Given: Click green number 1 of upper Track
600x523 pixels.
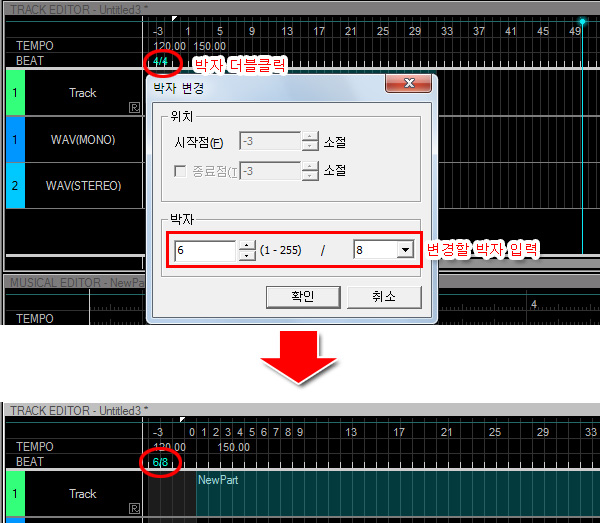Looking at the screenshot, I should pyautogui.click(x=15, y=93).
